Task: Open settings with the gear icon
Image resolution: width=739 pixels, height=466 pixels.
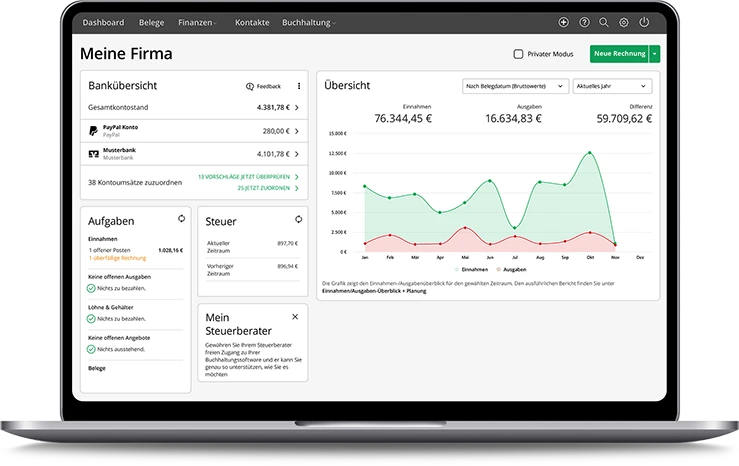Action: click(x=624, y=22)
